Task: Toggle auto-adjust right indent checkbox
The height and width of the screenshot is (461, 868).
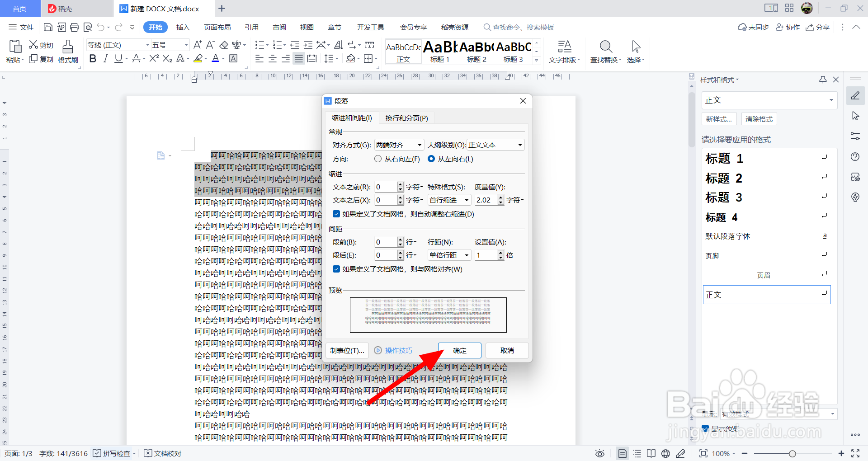Action: (x=336, y=214)
